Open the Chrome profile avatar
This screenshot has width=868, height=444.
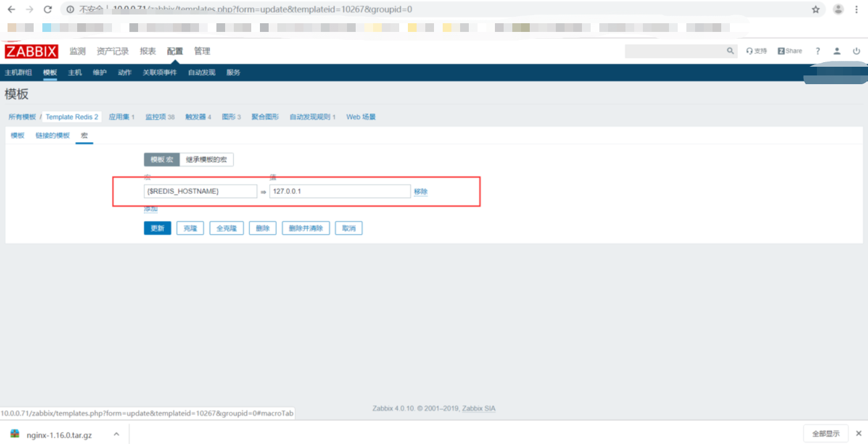click(x=838, y=10)
